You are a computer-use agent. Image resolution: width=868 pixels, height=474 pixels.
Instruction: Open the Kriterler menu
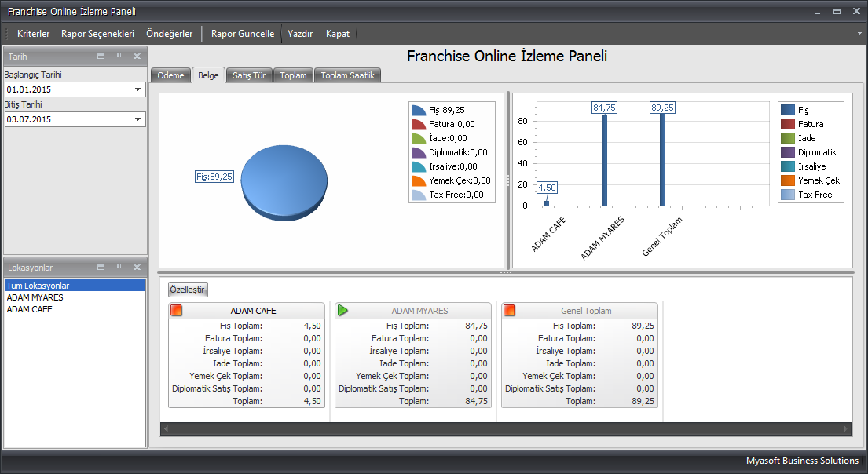33,34
